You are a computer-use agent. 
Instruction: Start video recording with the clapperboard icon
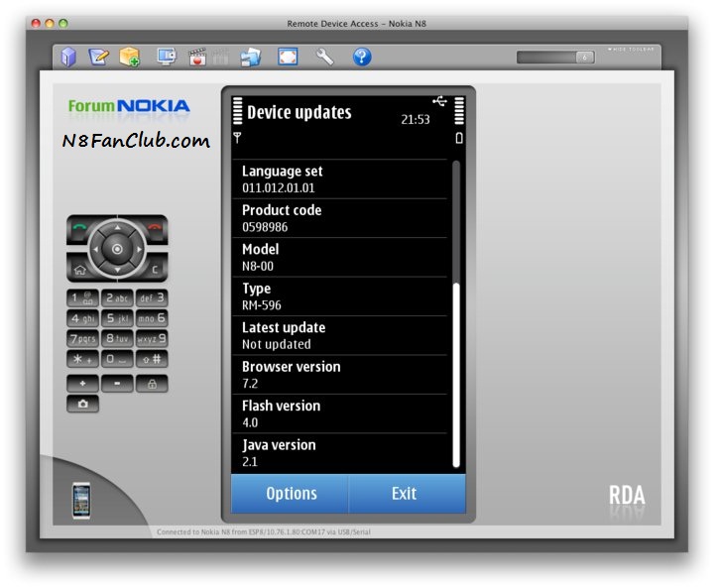197,57
